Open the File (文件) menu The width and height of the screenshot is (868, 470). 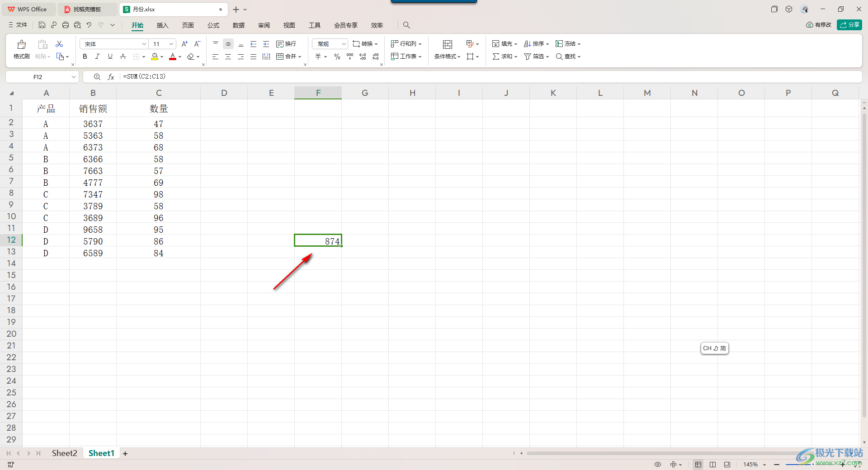(x=18, y=25)
